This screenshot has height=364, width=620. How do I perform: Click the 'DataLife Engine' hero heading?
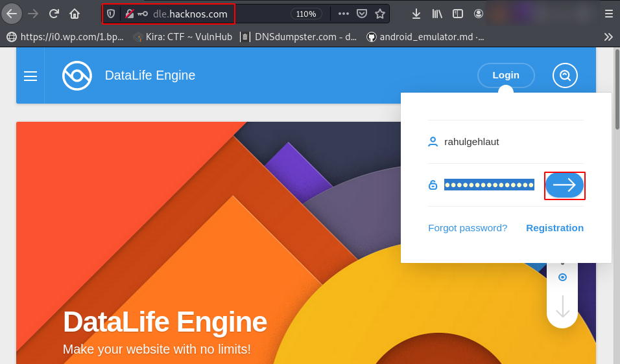(x=165, y=322)
